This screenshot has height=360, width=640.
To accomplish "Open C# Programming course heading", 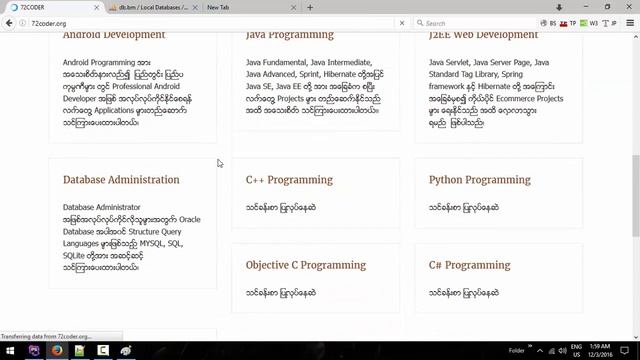I will click(469, 265).
